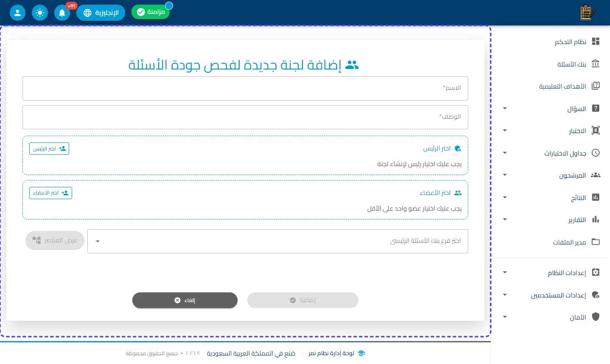Click جداول الاختبارات clock icon
610x364 pixels.
(x=596, y=153)
